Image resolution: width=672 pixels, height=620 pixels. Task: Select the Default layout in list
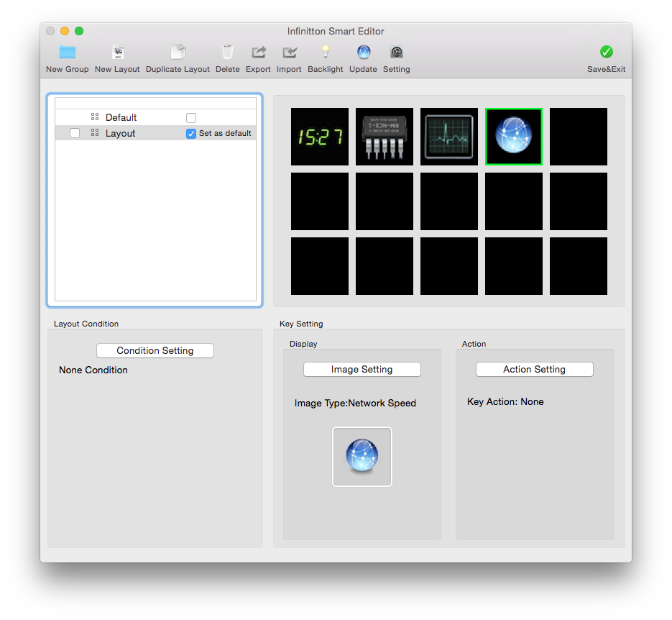coord(121,118)
